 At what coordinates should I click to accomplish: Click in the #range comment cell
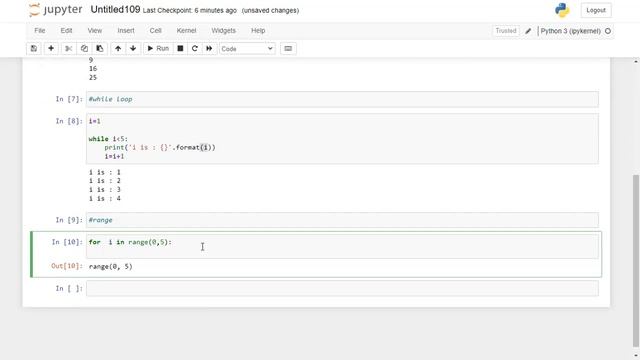[342, 220]
